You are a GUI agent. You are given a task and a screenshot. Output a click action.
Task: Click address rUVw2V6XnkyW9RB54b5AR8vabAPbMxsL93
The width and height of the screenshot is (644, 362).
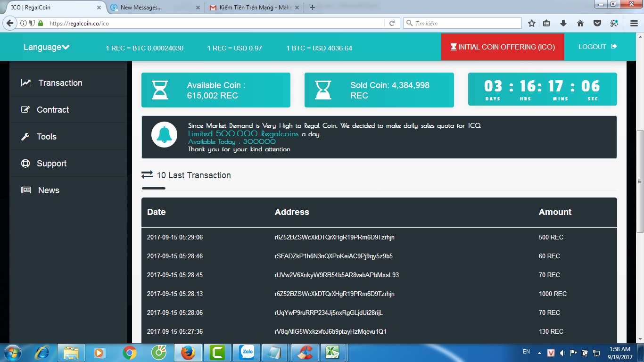[x=337, y=275]
